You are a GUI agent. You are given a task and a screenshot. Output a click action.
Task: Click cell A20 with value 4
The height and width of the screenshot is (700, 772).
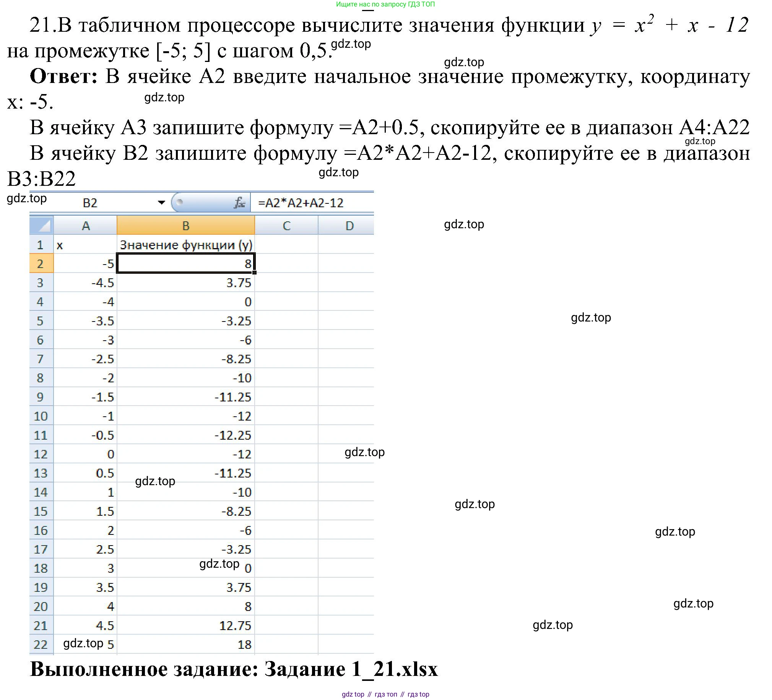85,606
